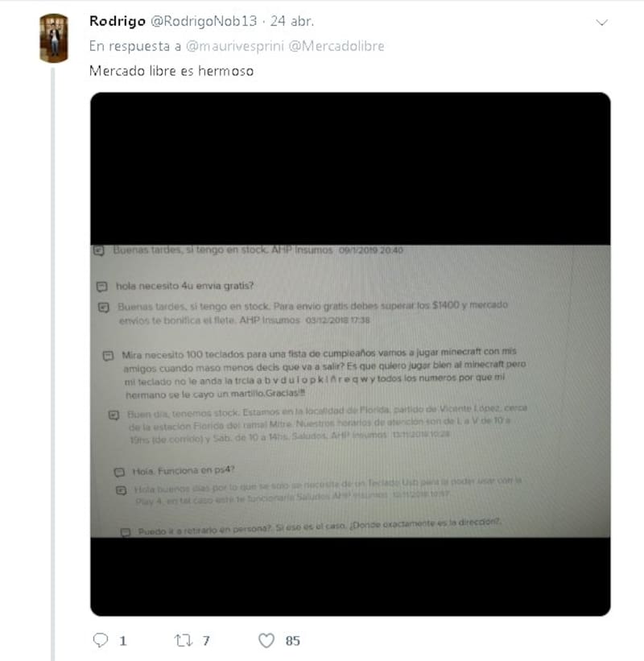644x661 pixels.
Task: Open @maurivesprini mention link
Action: pos(235,46)
